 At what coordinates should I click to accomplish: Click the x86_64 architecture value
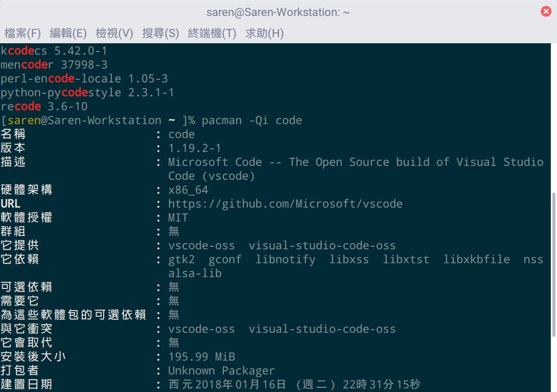coord(188,190)
